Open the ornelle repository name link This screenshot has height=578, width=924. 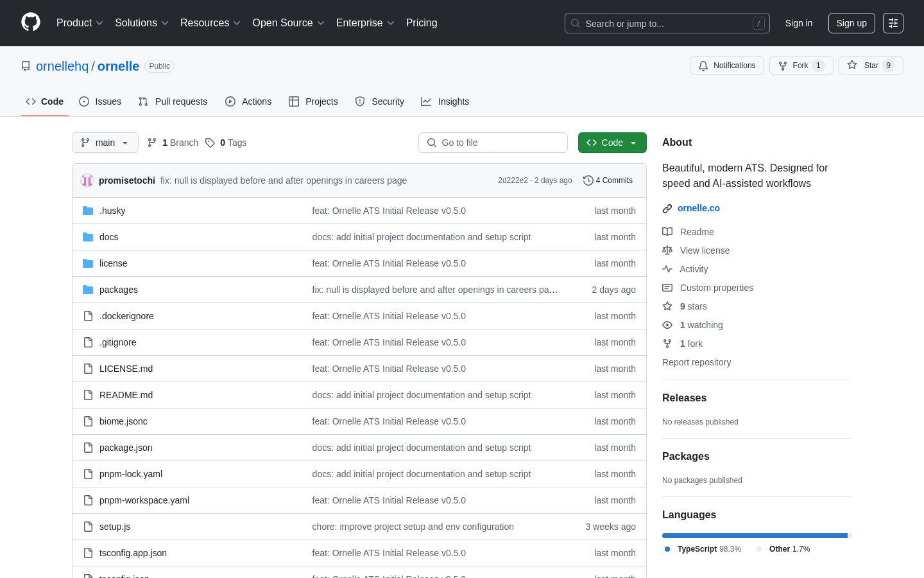[x=118, y=66]
